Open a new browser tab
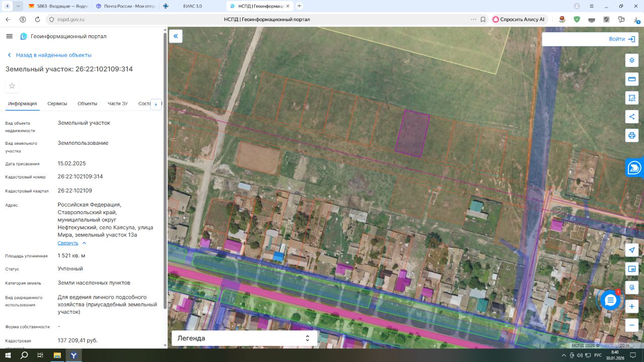 (x=299, y=6)
